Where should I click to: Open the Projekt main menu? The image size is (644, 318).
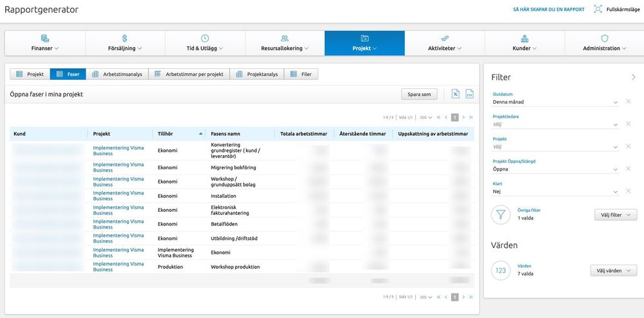pyautogui.click(x=365, y=43)
